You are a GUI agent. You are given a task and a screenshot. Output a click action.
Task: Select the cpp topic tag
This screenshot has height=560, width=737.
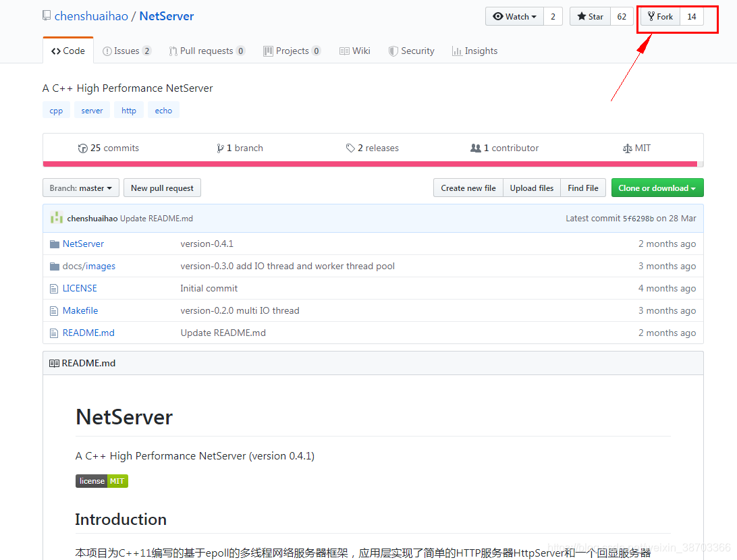coord(57,111)
